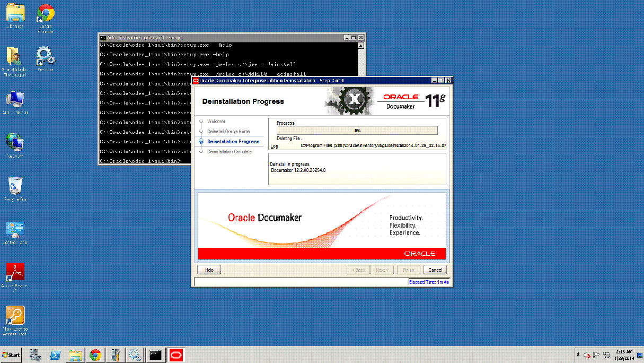Select the Welcome step in the wizard sidebar

216,121
